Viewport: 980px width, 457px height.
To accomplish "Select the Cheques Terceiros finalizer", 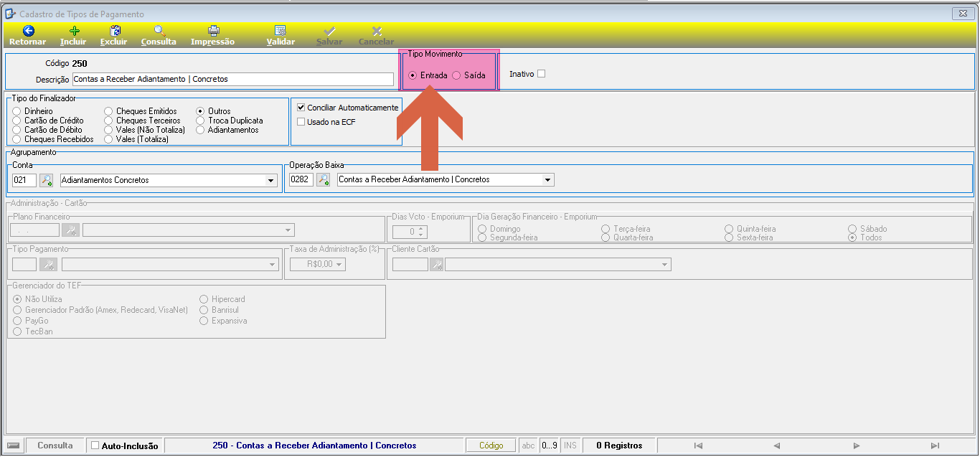I will (109, 121).
